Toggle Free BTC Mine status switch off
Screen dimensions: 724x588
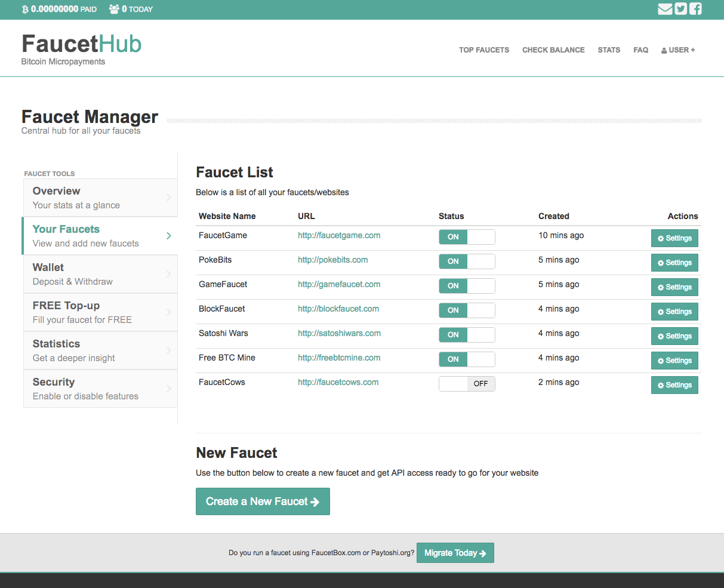[x=467, y=359]
